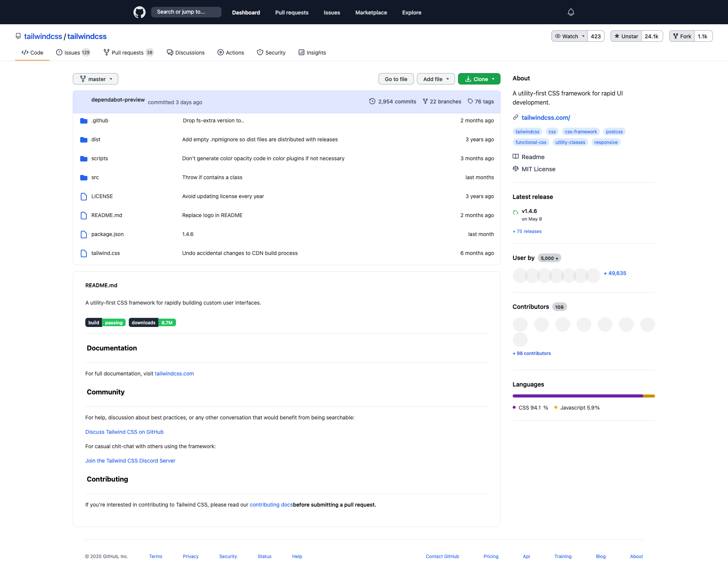This screenshot has height=588, width=728.
Task: Select the yellow Javascript segment of language bar
Action: (649, 396)
